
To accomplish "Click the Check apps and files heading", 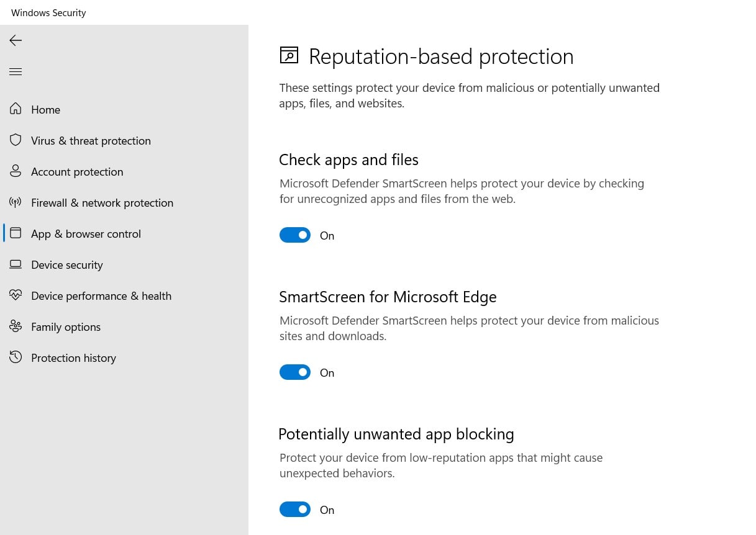I will click(x=348, y=160).
